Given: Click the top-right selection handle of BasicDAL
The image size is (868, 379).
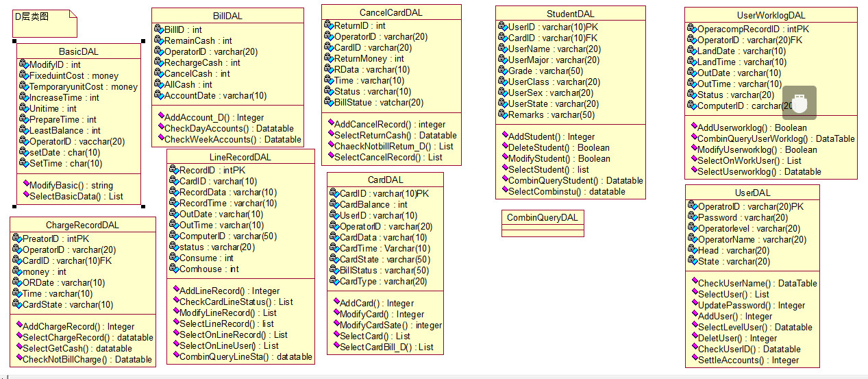Looking at the screenshot, I should pyautogui.click(x=142, y=41).
